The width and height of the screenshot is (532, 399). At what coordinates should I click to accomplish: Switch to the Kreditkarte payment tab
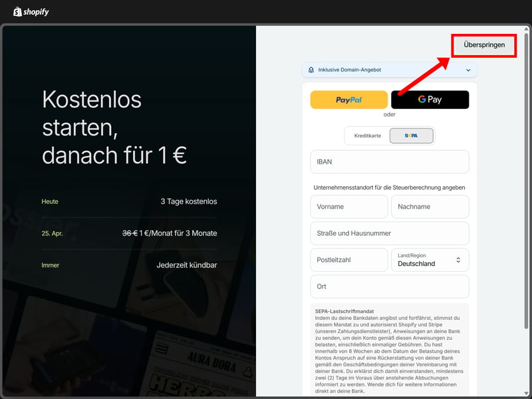[368, 136]
